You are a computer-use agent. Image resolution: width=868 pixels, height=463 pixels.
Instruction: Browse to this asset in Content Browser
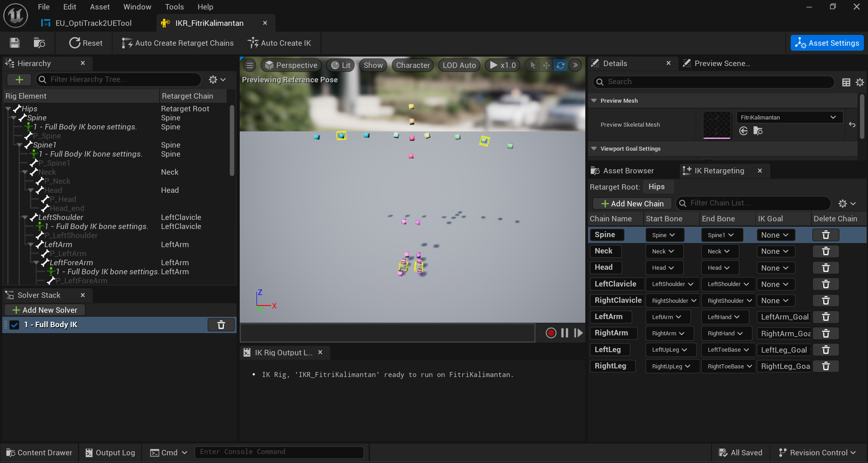pyautogui.click(x=39, y=43)
